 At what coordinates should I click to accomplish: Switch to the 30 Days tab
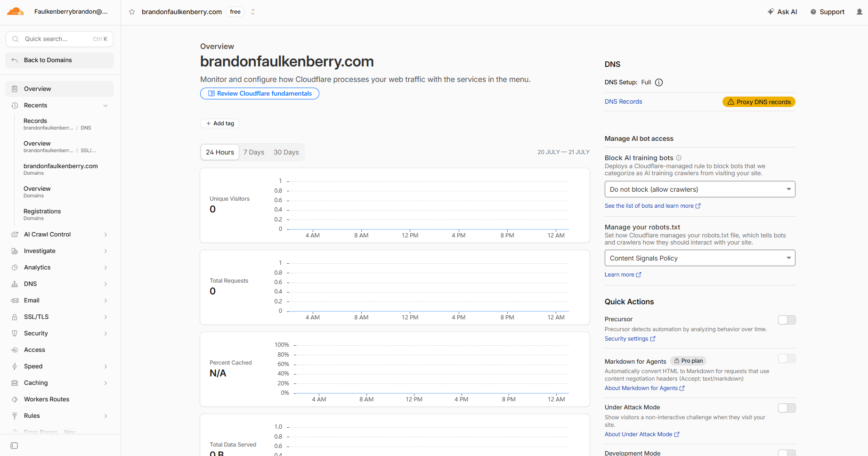[286, 152]
